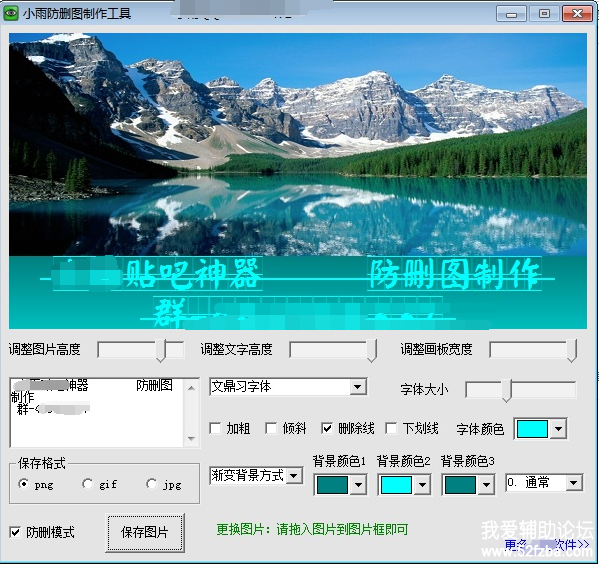Click the 字体大小 slider thumb

click(x=507, y=391)
